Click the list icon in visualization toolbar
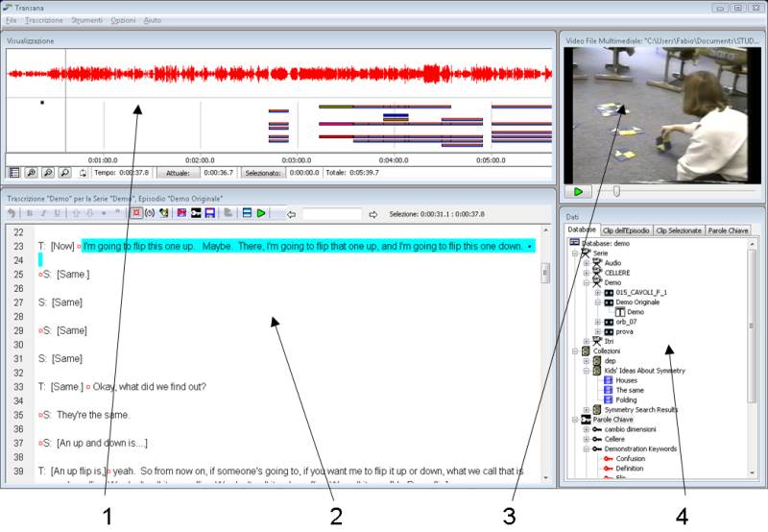Image resolution: width=768 pixels, height=532 pixels. pos(14,173)
